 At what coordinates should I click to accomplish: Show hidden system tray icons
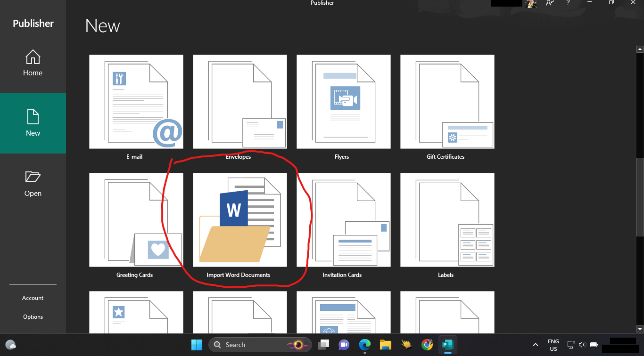(x=535, y=345)
